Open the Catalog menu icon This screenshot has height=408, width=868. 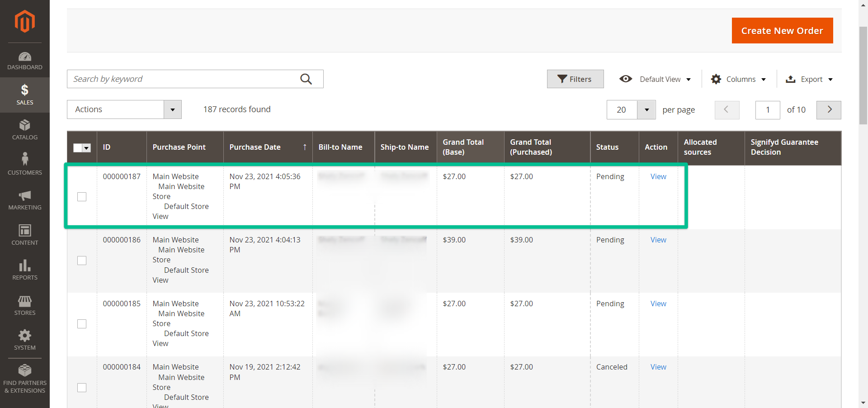tap(25, 129)
